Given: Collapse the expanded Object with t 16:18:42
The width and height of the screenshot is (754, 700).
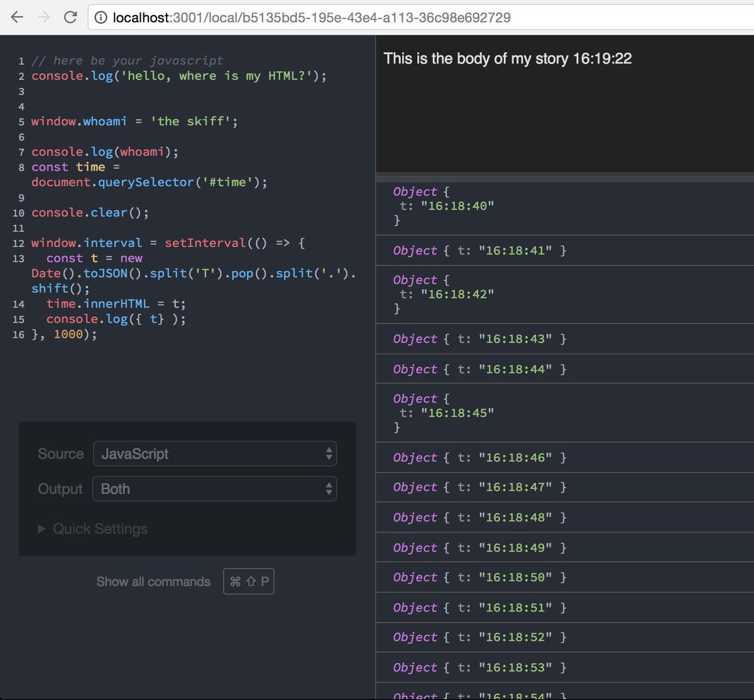Looking at the screenshot, I should tap(415, 280).
